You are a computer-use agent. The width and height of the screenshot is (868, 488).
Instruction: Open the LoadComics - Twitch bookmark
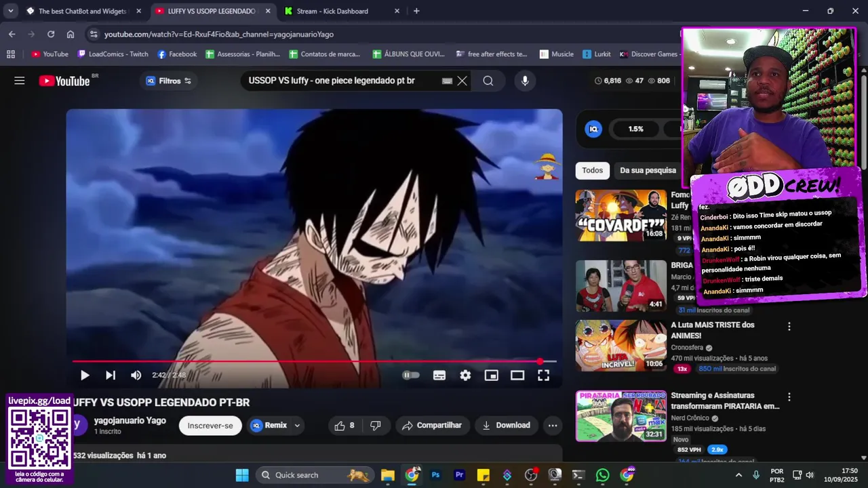[113, 54]
